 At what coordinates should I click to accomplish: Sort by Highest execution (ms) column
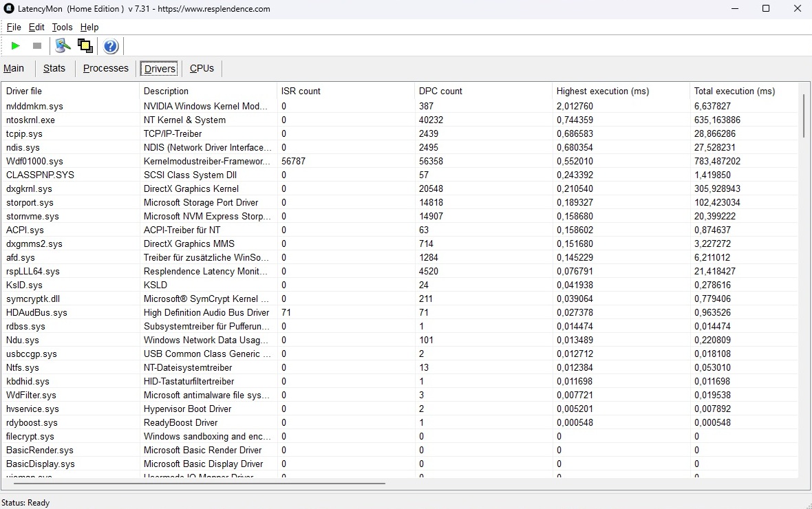pyautogui.click(x=602, y=91)
